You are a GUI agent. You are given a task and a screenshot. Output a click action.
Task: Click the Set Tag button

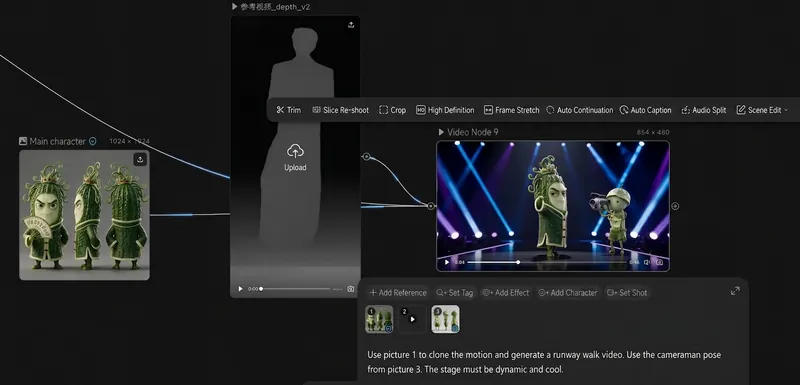(x=455, y=293)
